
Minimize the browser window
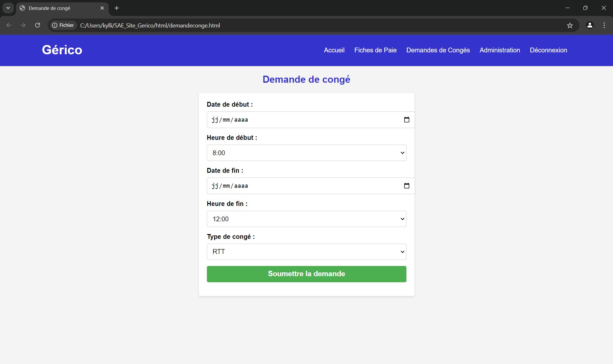pyautogui.click(x=567, y=8)
